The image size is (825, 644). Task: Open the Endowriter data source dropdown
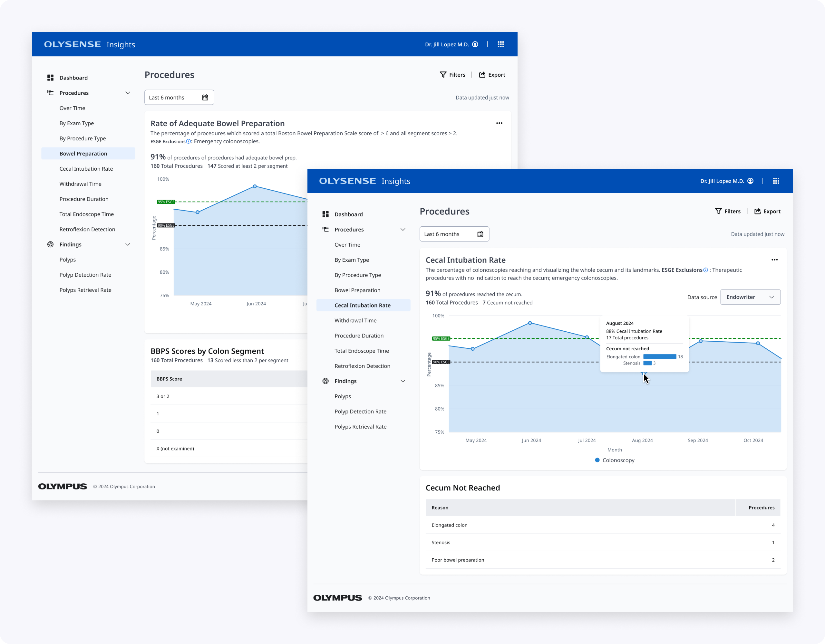pos(750,297)
